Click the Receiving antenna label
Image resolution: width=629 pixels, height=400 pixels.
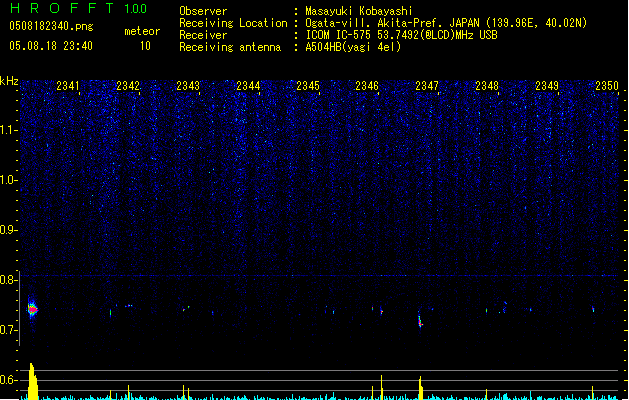pyautogui.click(x=230, y=47)
